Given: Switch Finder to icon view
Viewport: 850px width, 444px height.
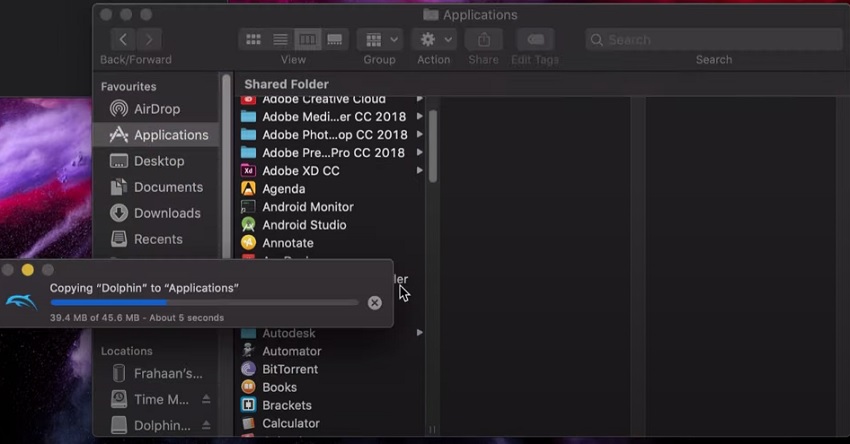Looking at the screenshot, I should (254, 40).
